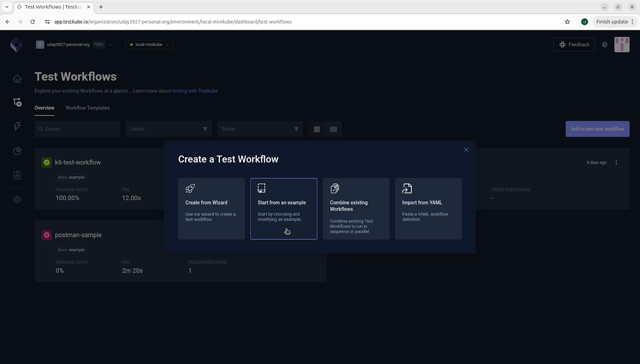
Task: Select the Overview tab
Action: tap(44, 108)
